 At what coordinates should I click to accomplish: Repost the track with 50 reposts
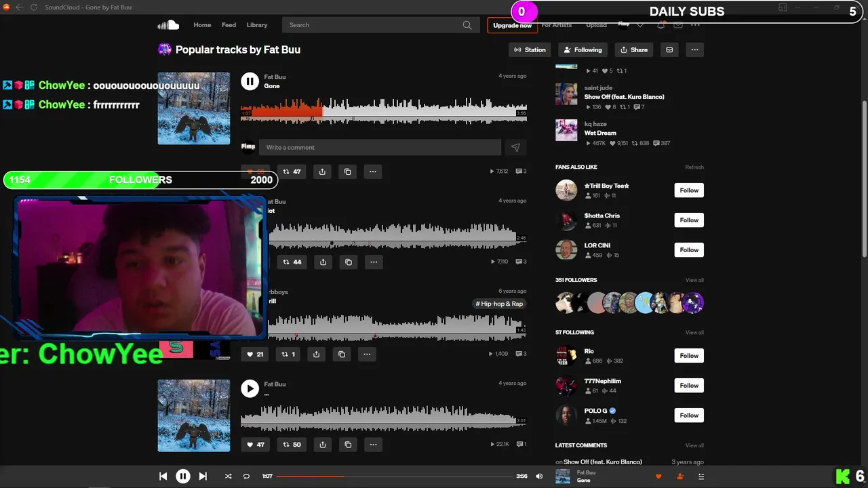click(292, 445)
